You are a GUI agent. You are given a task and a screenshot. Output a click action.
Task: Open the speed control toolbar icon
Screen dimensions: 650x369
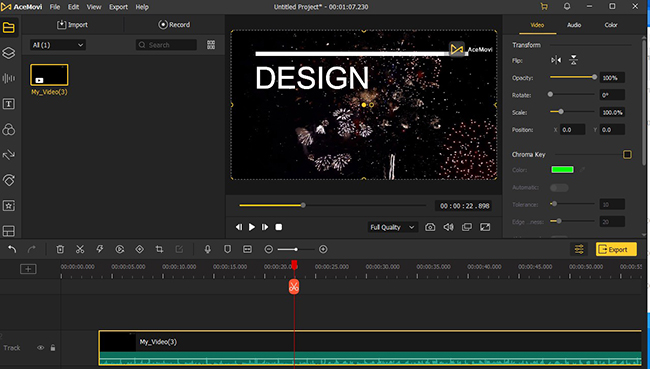tap(120, 249)
